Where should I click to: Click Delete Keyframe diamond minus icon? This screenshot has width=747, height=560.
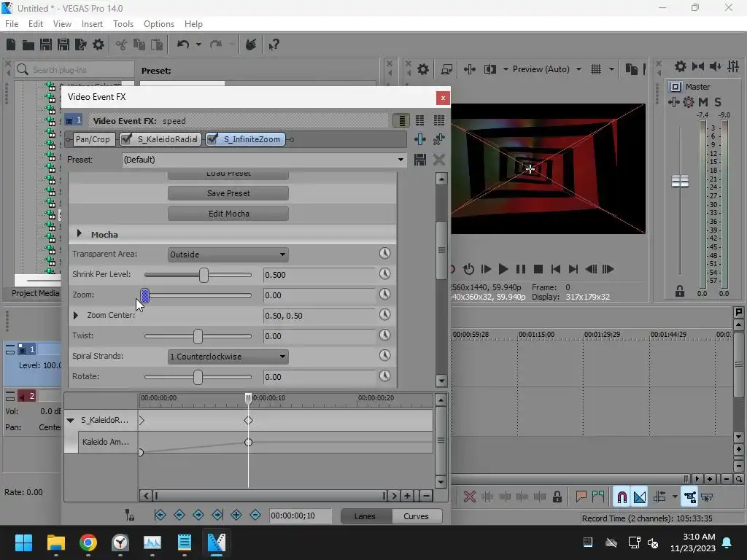(255, 515)
